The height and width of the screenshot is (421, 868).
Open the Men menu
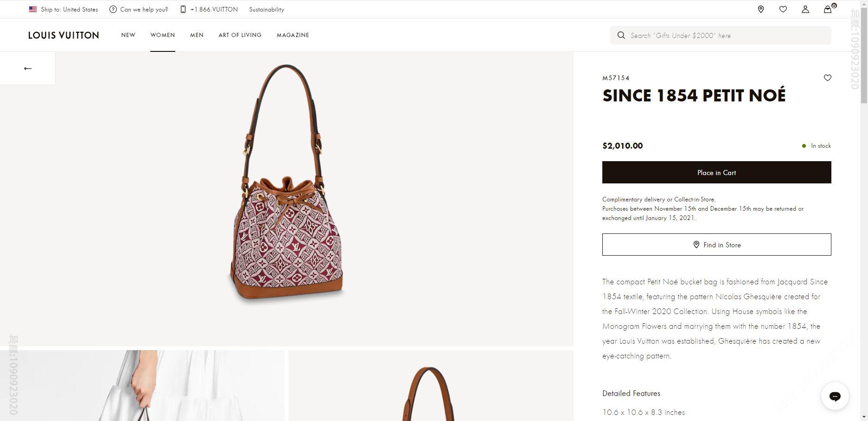(197, 35)
